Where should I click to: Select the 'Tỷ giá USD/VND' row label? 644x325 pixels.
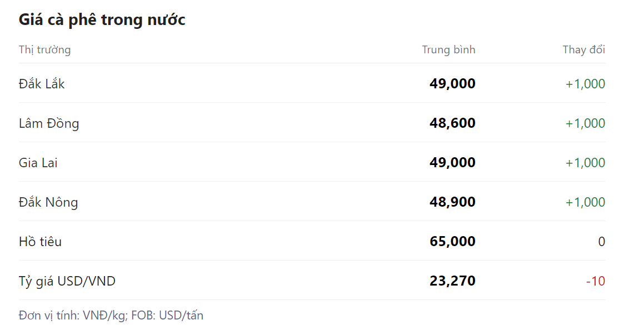tap(67, 281)
